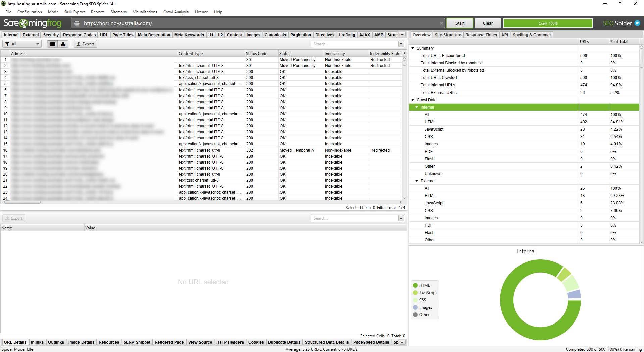Switch to the Page Titles tab

coord(123,35)
